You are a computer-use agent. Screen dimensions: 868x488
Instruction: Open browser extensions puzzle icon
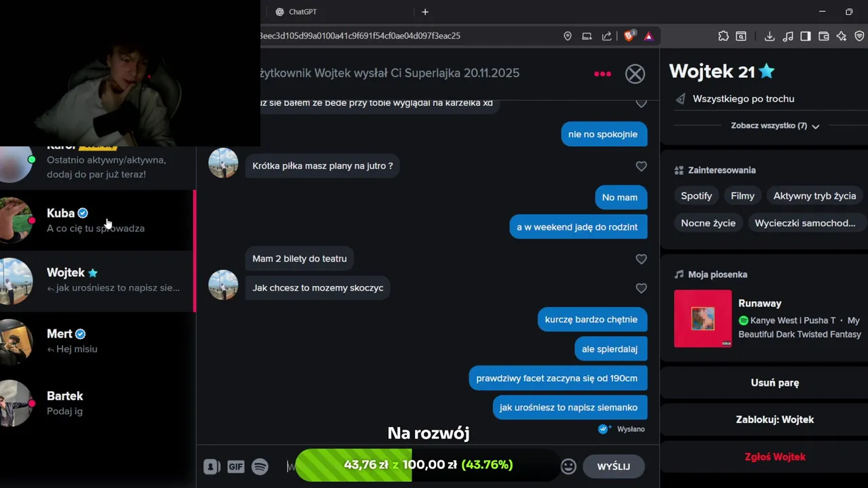(724, 36)
